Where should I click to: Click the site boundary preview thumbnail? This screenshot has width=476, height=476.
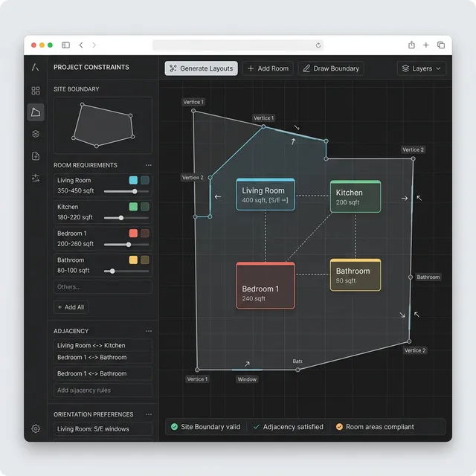click(103, 126)
